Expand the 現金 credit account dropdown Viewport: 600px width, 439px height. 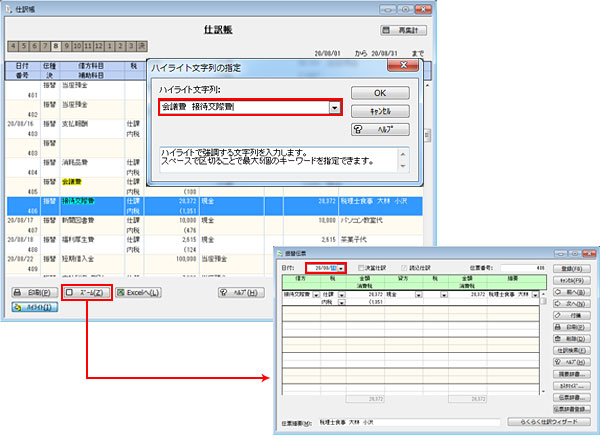click(x=419, y=295)
